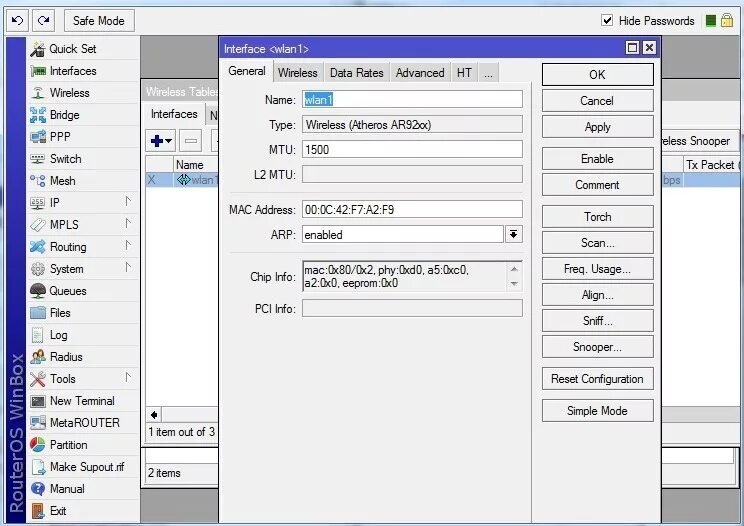Click the padlock icon at top right
This screenshot has width=744, height=526.
[x=727, y=20]
